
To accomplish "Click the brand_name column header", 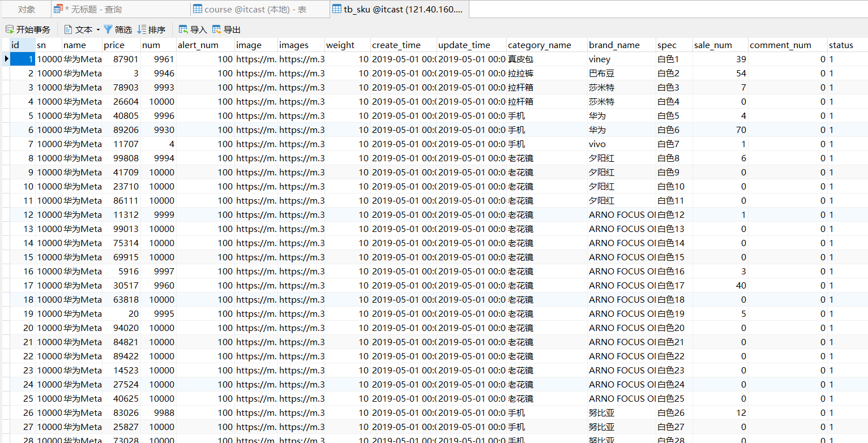I will (622, 45).
